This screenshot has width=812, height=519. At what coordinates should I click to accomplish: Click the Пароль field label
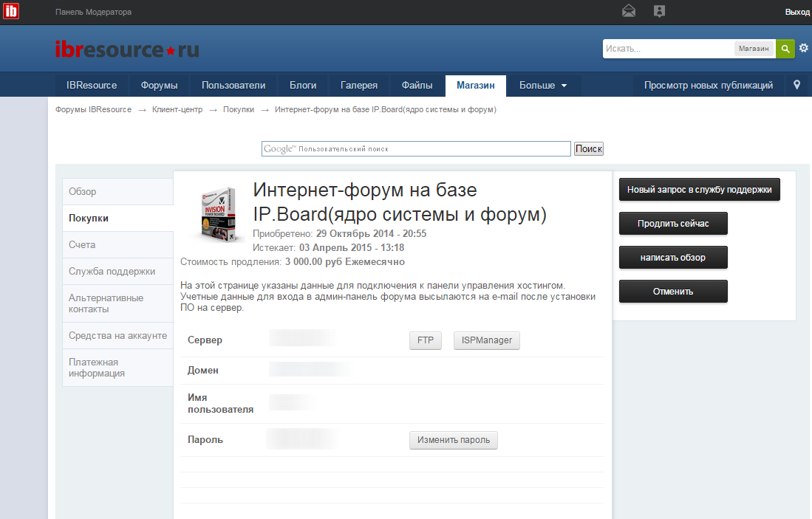tap(205, 440)
